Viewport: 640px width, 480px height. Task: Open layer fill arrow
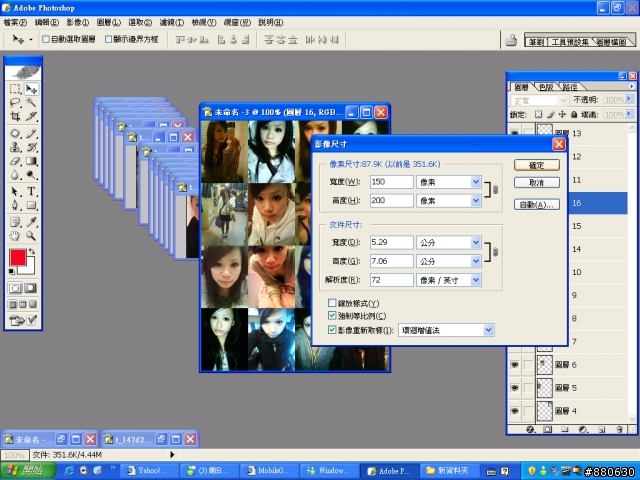point(629,114)
